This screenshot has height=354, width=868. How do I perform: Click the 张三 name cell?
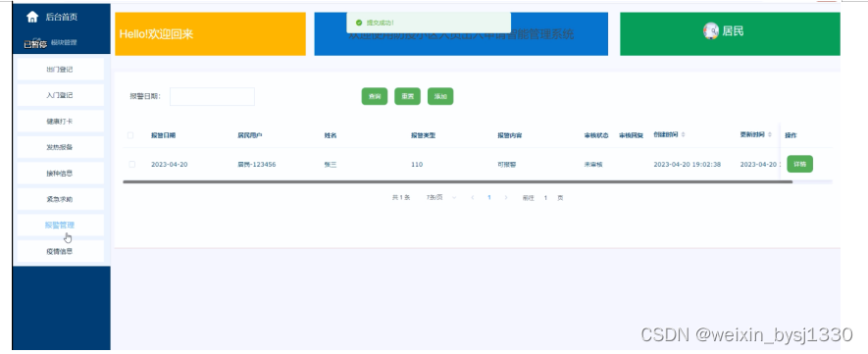(331, 165)
